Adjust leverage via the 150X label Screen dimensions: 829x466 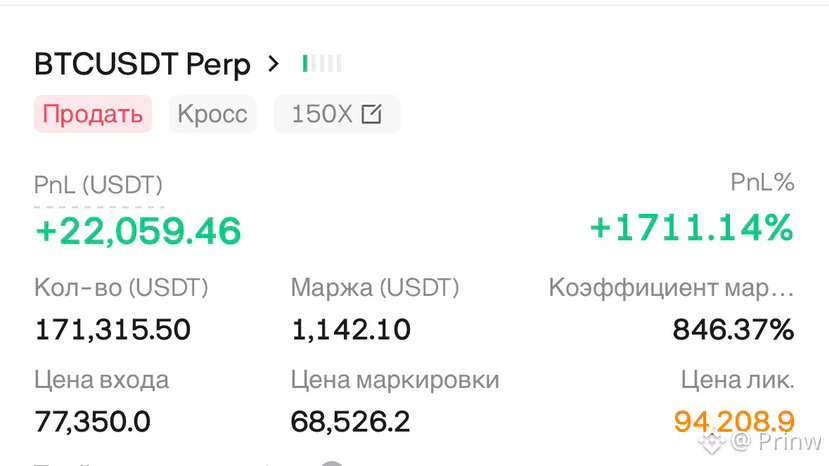pyautogui.click(x=321, y=114)
